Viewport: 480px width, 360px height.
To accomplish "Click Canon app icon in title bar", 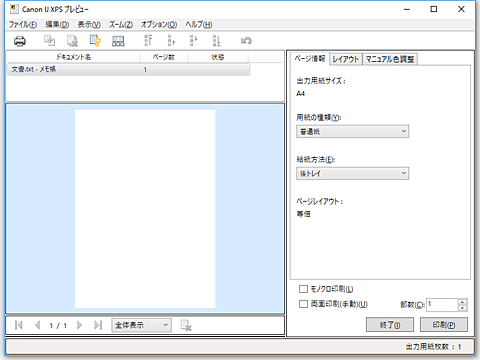I will tap(14, 9).
